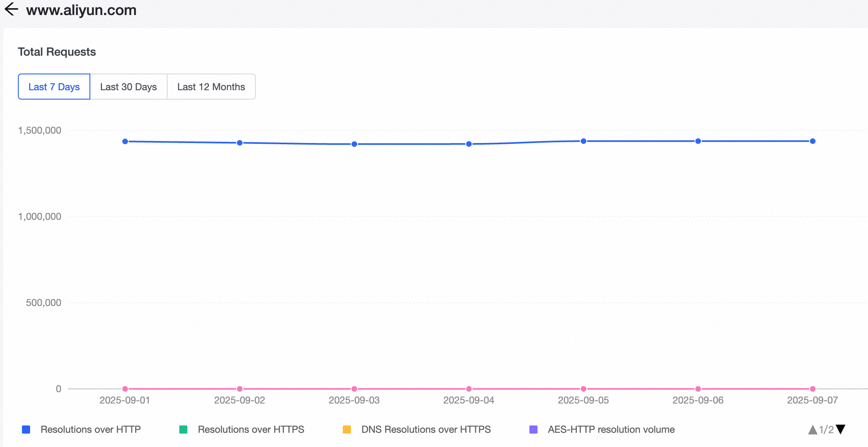Click blue data point for 2025-09-07
Viewport: 868px width, 447px height.
coord(813,141)
